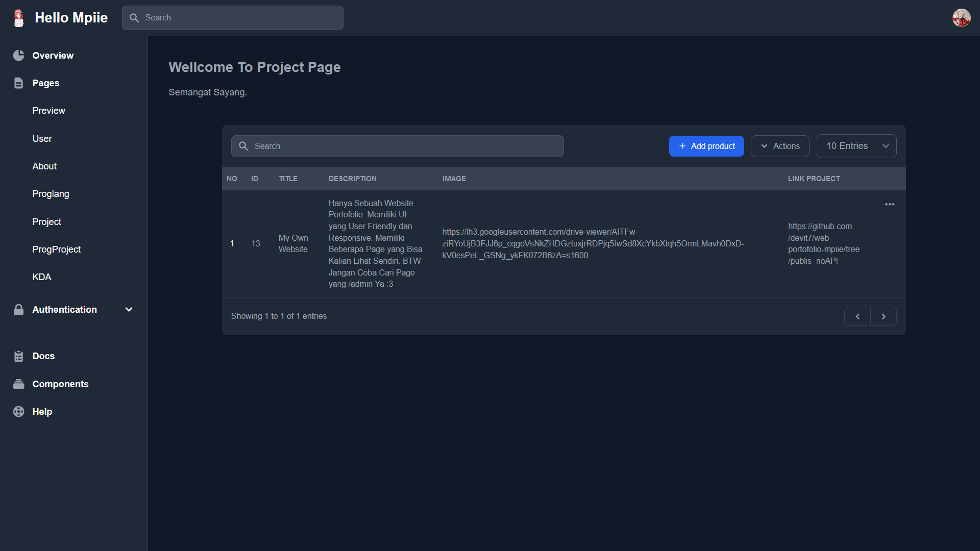Click the app logo next to Hello Mpiie

[18, 17]
